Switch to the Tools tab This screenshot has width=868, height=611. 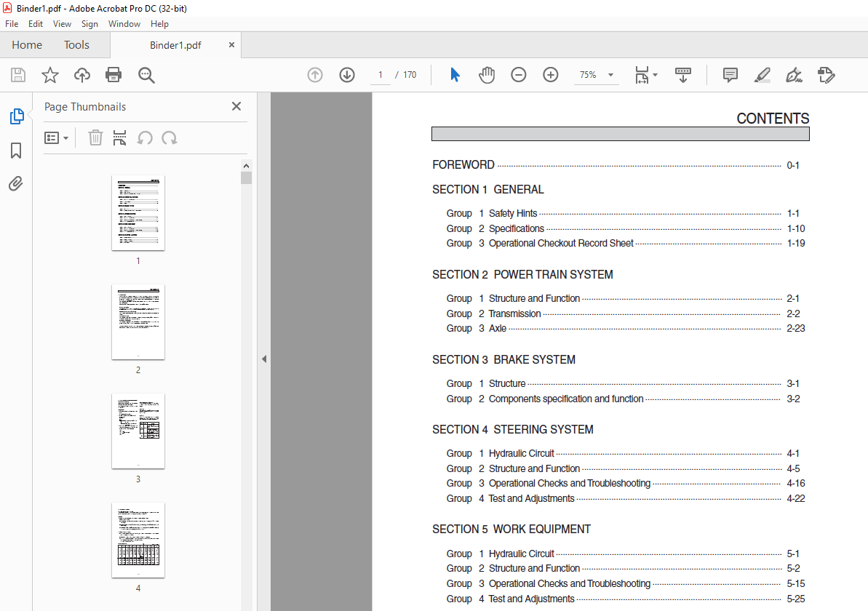tap(76, 45)
